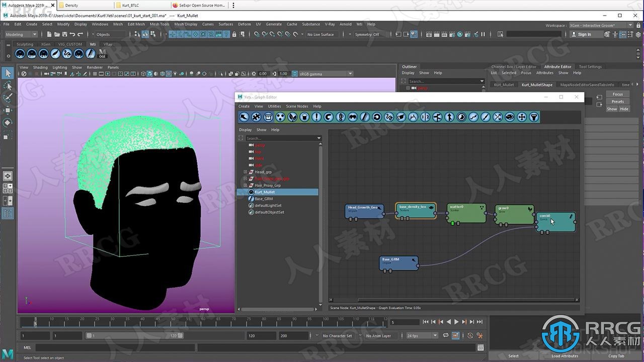The image size is (644, 362).
Task: Click the Focus button in Attribute Editor
Action: [x=618, y=94]
